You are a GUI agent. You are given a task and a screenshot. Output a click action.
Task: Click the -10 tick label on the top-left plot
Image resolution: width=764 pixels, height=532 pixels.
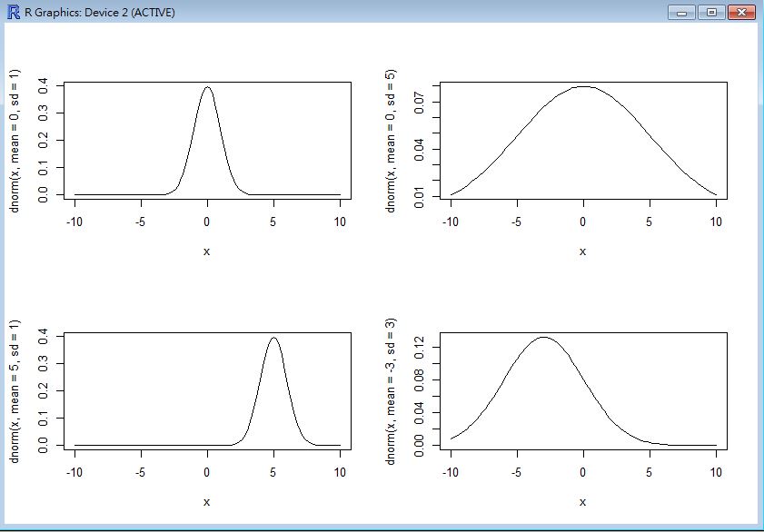click(74, 222)
